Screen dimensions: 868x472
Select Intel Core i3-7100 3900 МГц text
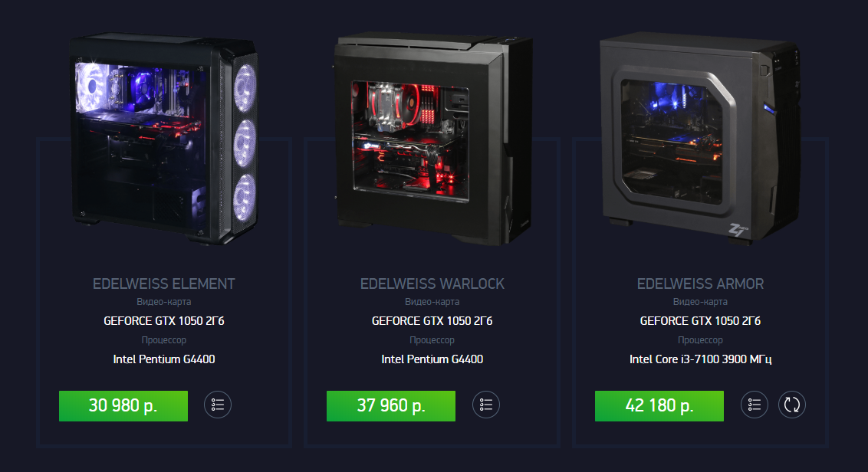point(700,359)
